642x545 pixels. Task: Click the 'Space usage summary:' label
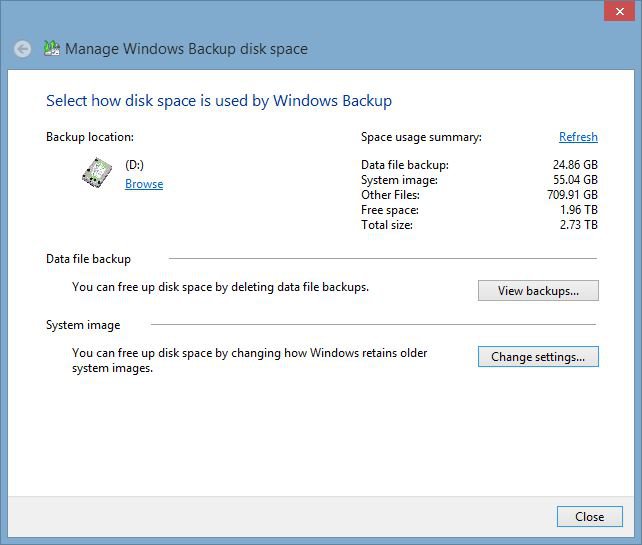(421, 137)
